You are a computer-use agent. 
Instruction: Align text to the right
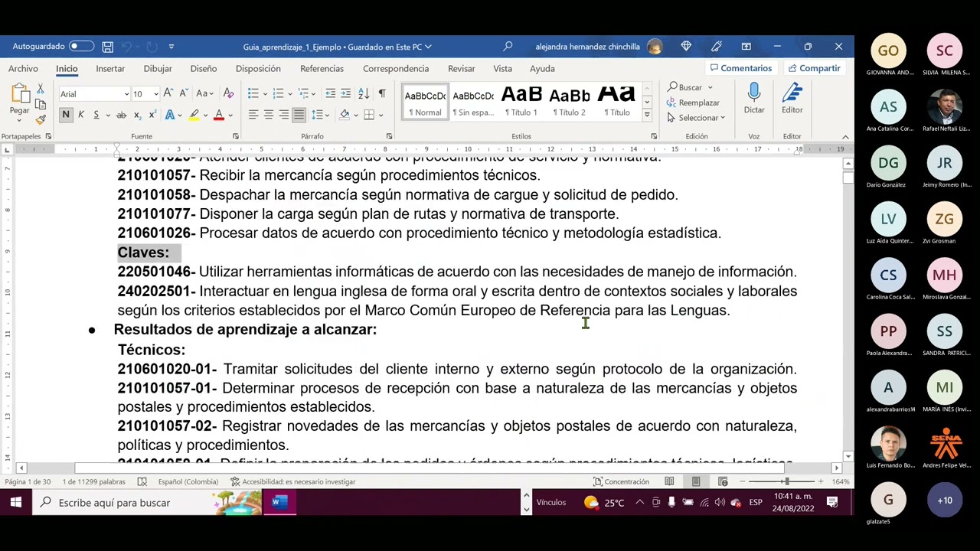click(283, 115)
